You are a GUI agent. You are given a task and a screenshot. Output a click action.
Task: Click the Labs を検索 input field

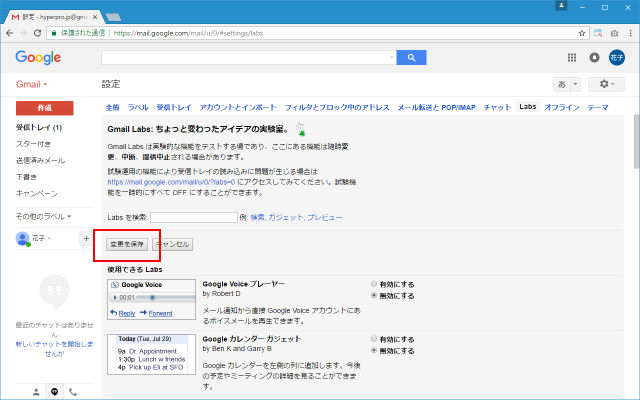pyautogui.click(x=194, y=217)
